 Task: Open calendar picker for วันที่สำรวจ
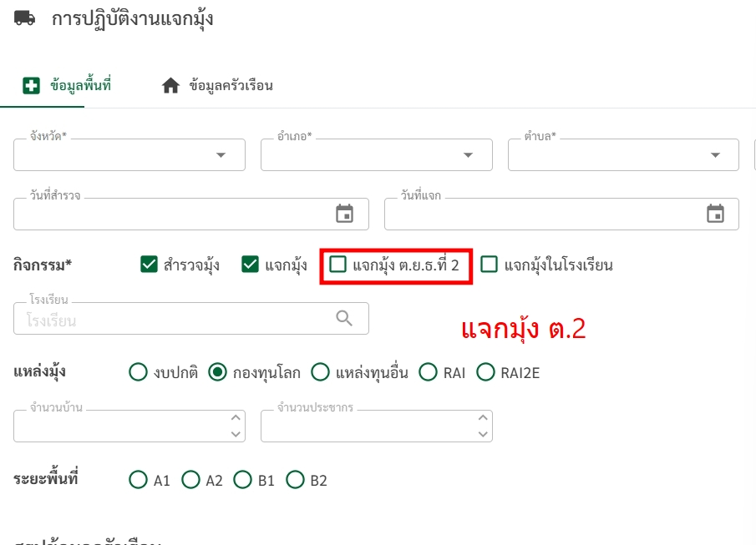[x=344, y=214]
